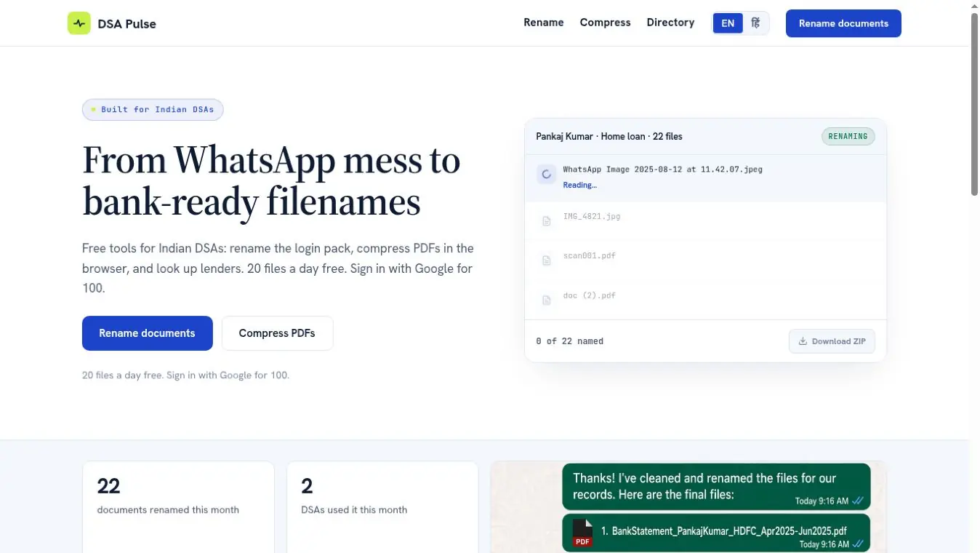Switch language to Hindi
Viewport: 980px width, 553px height.
click(755, 23)
